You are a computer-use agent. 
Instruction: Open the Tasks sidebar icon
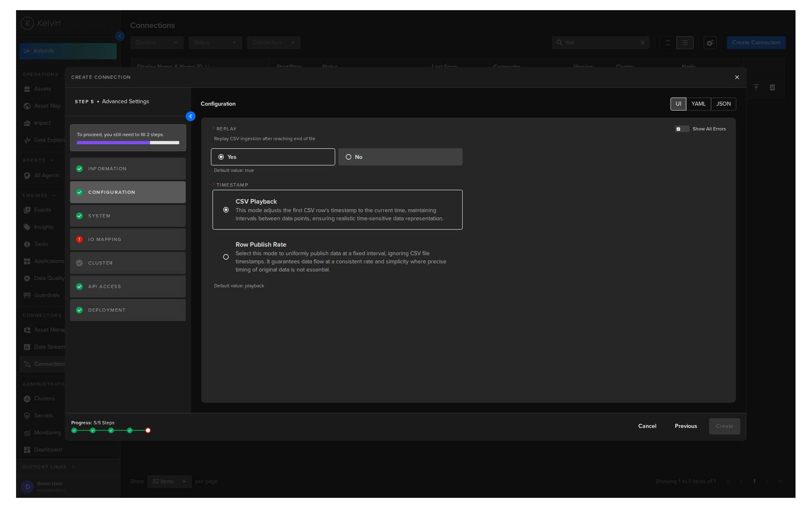click(27, 244)
